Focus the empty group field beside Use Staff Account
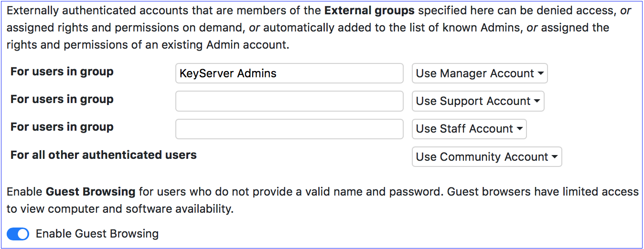Image resolution: width=644 pixels, height=249 pixels. tap(290, 129)
